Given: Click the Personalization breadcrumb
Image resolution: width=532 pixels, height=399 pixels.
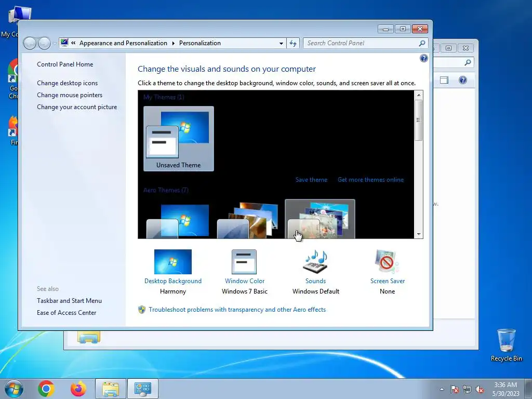Looking at the screenshot, I should [200, 43].
